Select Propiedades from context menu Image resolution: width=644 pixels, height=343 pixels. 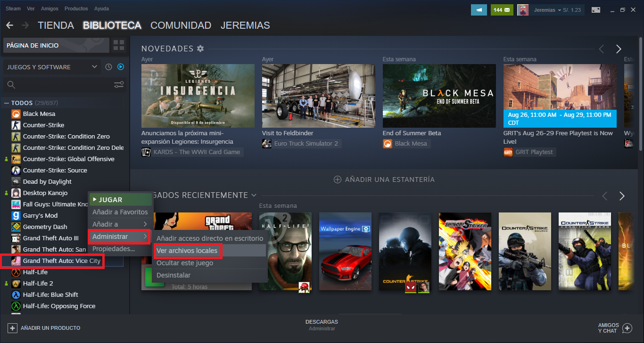(x=120, y=249)
